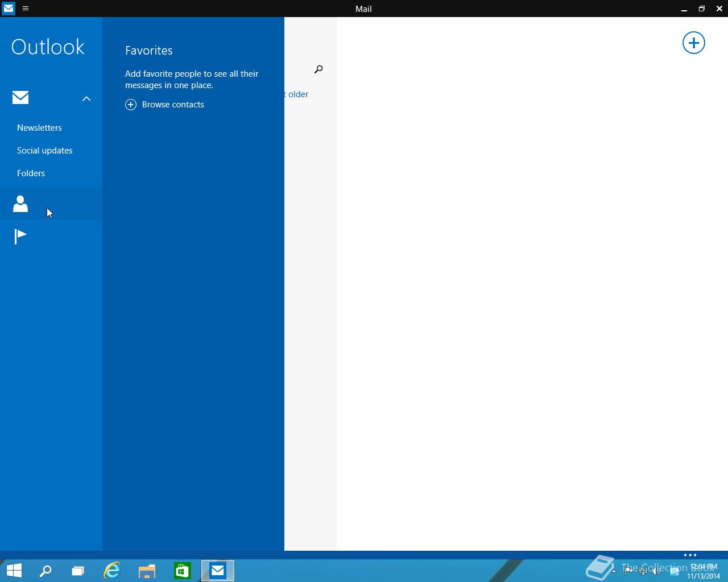728x582 pixels.
Task: Click the Outlook account title
Action: [48, 47]
